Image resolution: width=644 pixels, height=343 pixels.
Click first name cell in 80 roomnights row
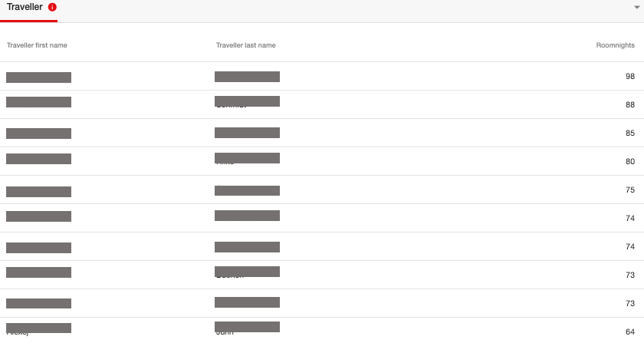pos(38,159)
